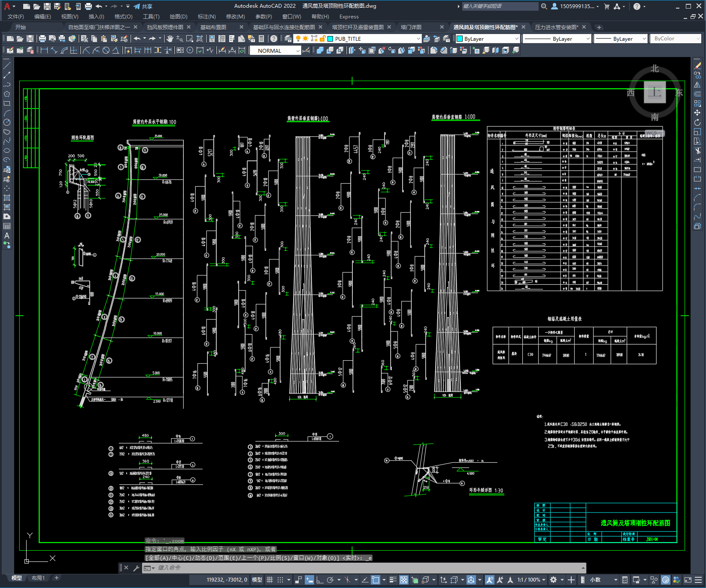Image resolution: width=706 pixels, height=588 pixels.
Task: Open the 文件(F) menu
Action: click(x=16, y=17)
